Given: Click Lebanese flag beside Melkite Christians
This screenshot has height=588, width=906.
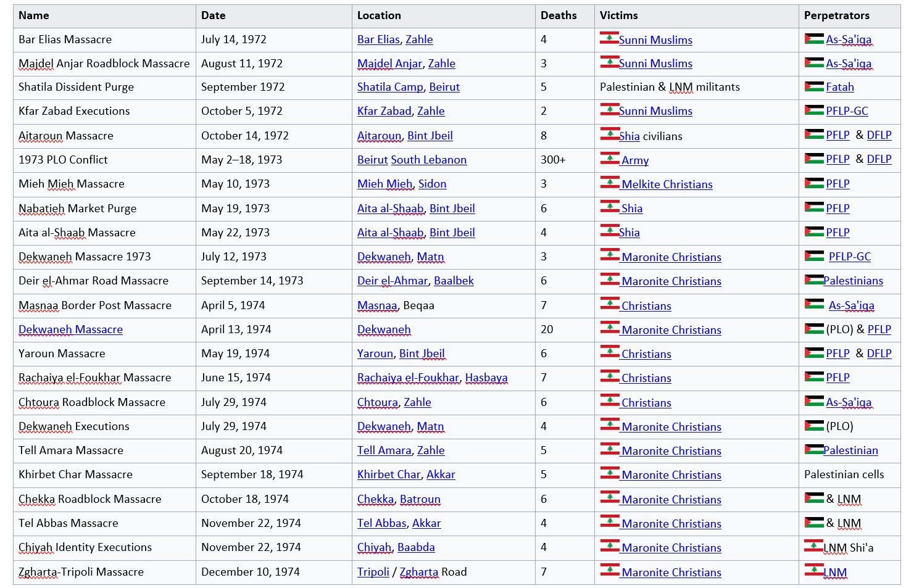Looking at the screenshot, I should coord(610,183).
